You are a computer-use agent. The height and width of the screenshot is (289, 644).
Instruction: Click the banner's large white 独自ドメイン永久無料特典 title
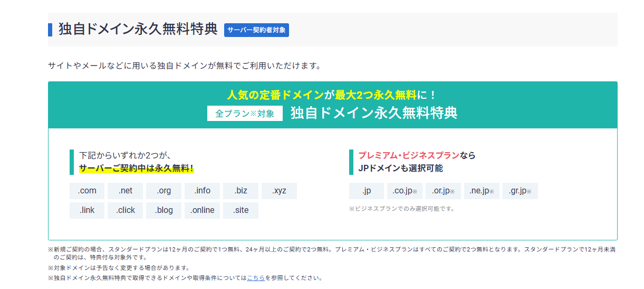click(x=374, y=113)
